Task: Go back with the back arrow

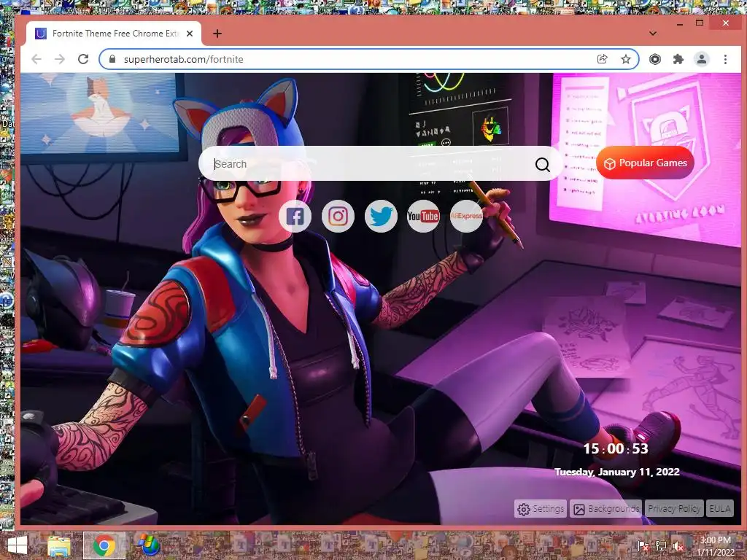Action: (36, 59)
